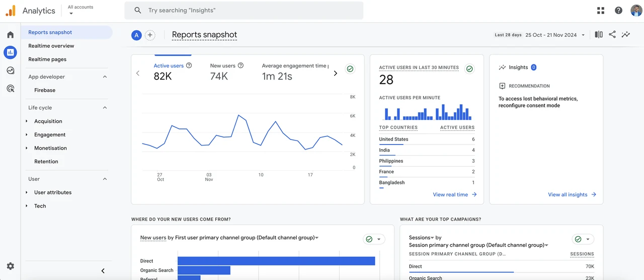
Task: Expand Acquisition in the sidebar
Action: [27, 121]
